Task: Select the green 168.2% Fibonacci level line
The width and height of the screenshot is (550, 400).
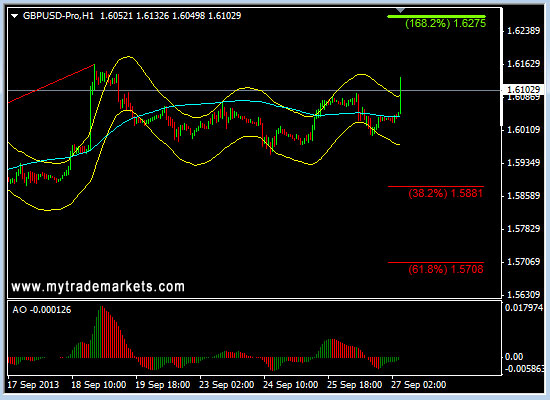Action: [x=436, y=16]
